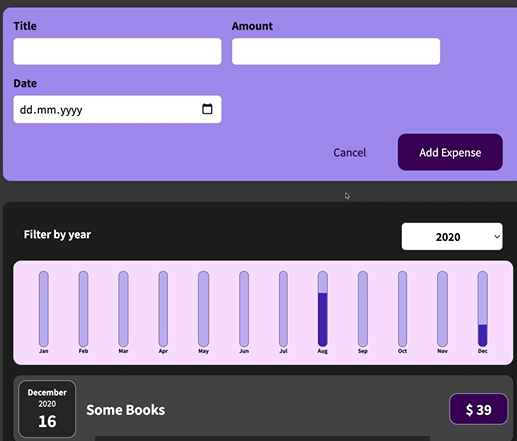Screen dimensions: 517x441
Task: Click the Dec chart bar
Action: (x=482, y=309)
